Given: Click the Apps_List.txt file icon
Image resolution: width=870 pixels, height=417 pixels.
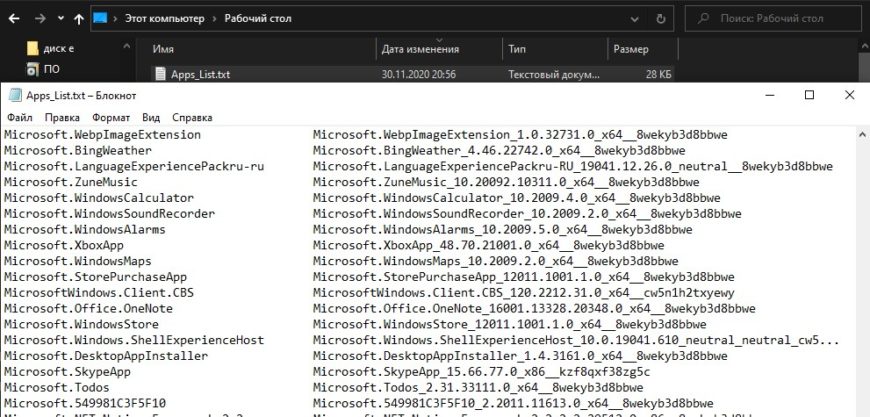Looking at the screenshot, I should pos(160,74).
